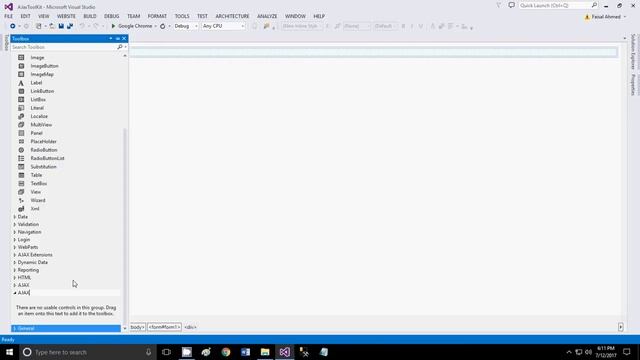This screenshot has width=640, height=360.
Task: Click the Quick Launch search box
Action: [555, 5]
